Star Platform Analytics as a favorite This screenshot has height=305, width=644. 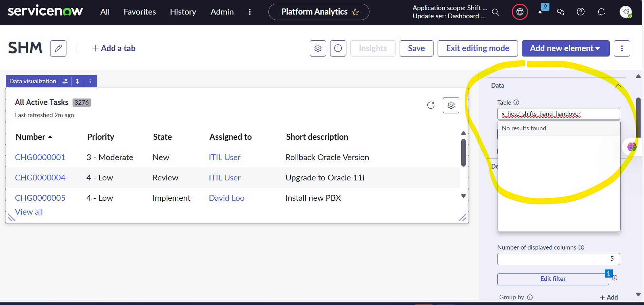coord(355,12)
